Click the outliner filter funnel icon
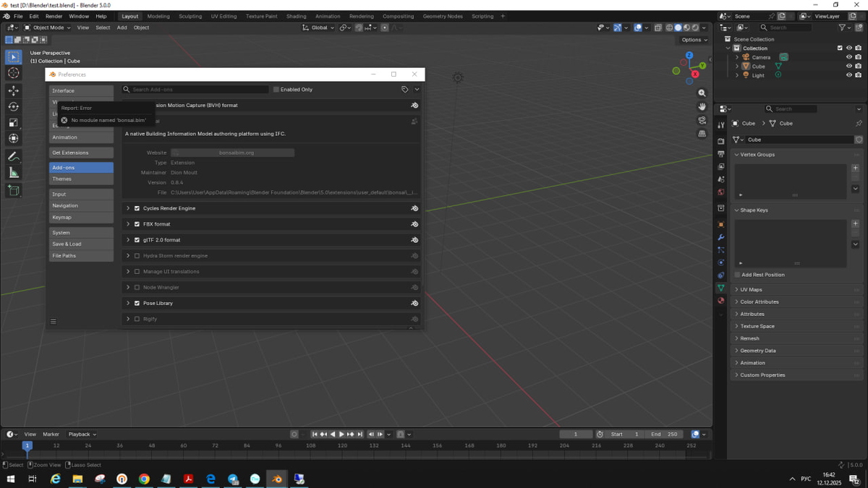The image size is (868, 488). pos(843,27)
